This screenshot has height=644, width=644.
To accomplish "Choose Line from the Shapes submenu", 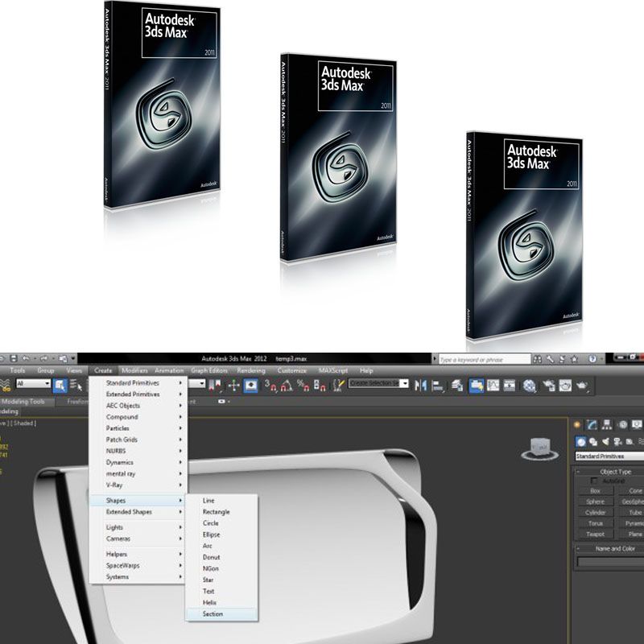I will [x=222, y=501].
